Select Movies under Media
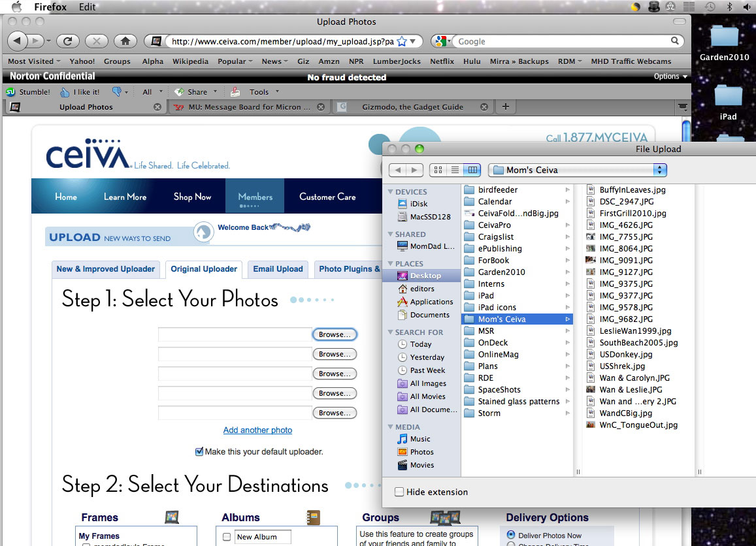Image resolution: width=756 pixels, height=546 pixels. tap(416, 465)
